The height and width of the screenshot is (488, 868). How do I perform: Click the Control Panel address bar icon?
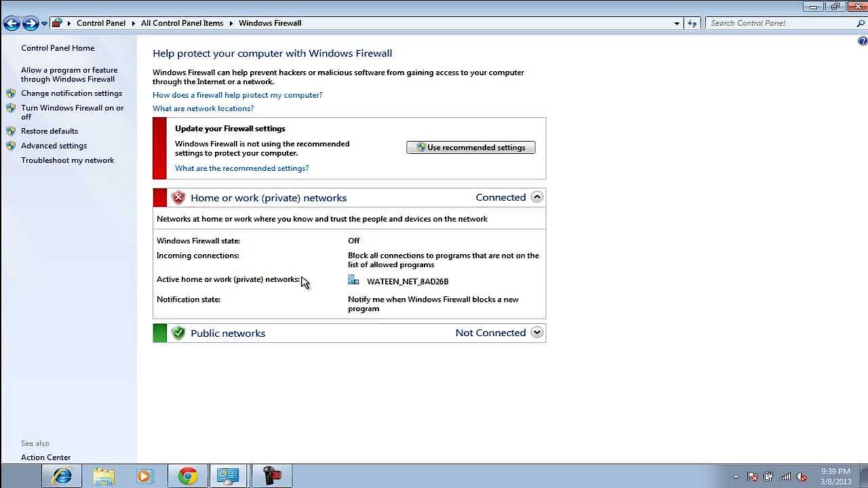click(57, 23)
